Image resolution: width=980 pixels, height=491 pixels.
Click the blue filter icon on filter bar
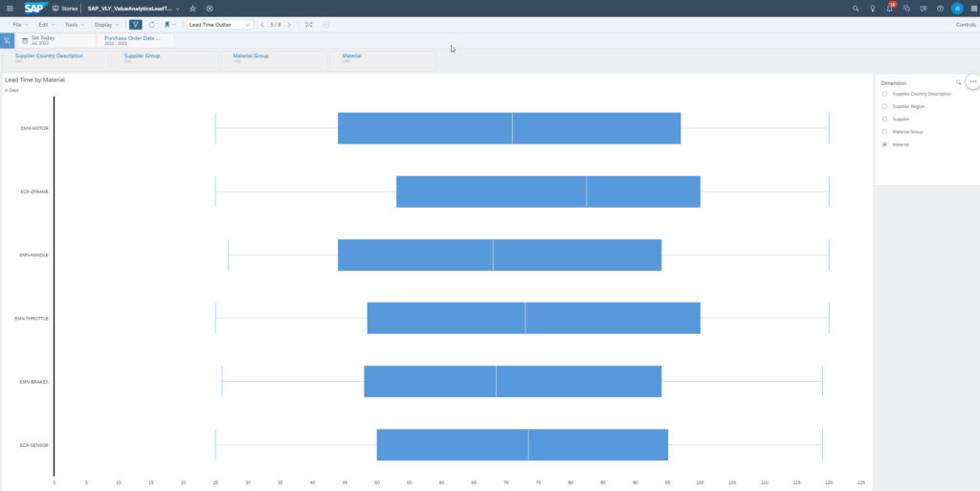7,40
